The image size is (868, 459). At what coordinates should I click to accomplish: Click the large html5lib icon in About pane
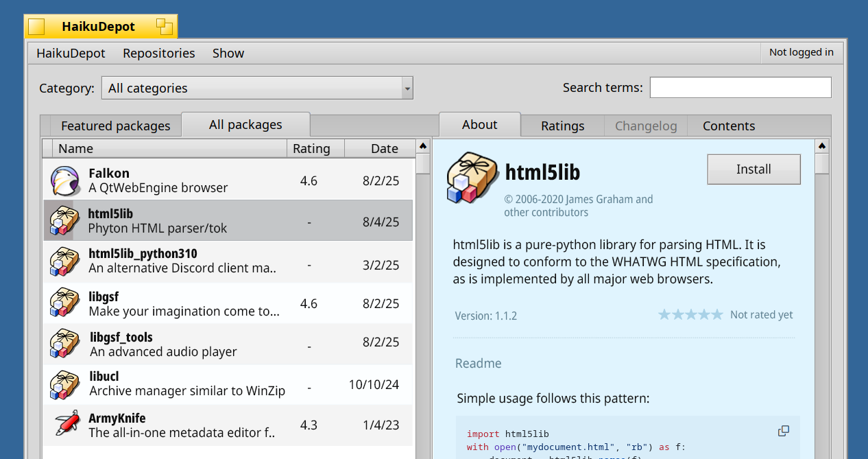(x=472, y=178)
